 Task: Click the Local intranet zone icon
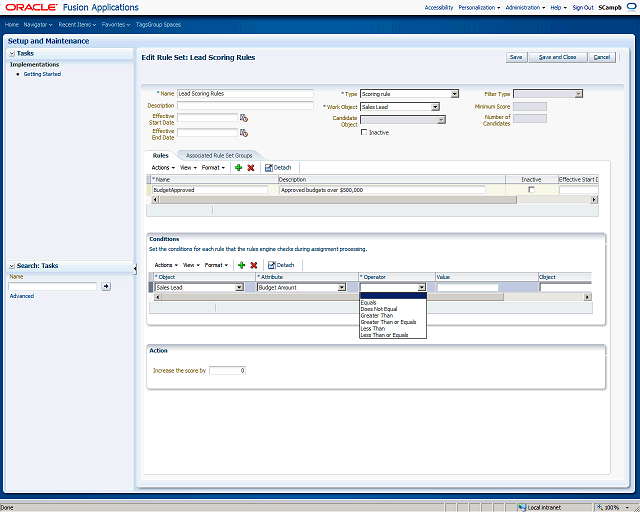tap(522, 508)
